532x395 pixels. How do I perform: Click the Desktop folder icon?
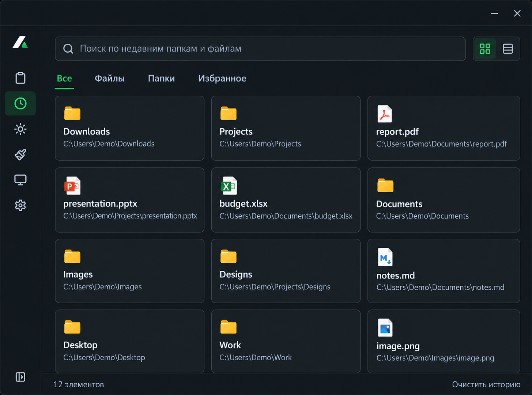click(72, 327)
